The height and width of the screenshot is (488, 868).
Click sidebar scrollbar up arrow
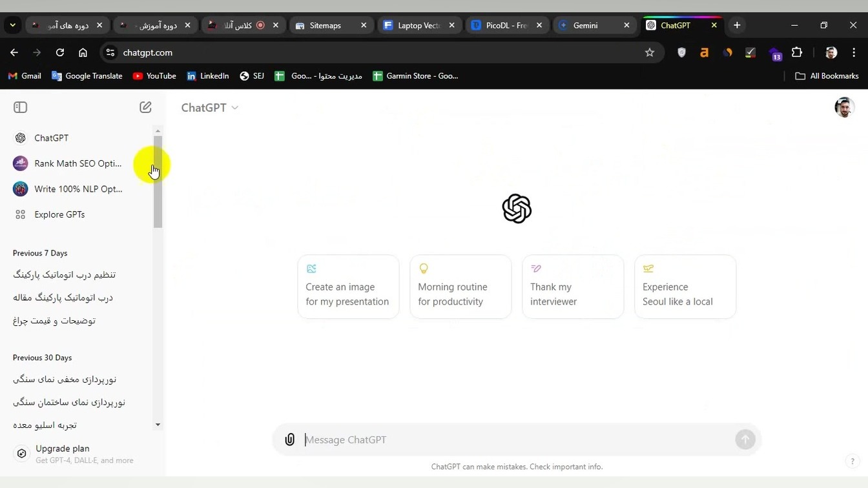click(x=158, y=131)
